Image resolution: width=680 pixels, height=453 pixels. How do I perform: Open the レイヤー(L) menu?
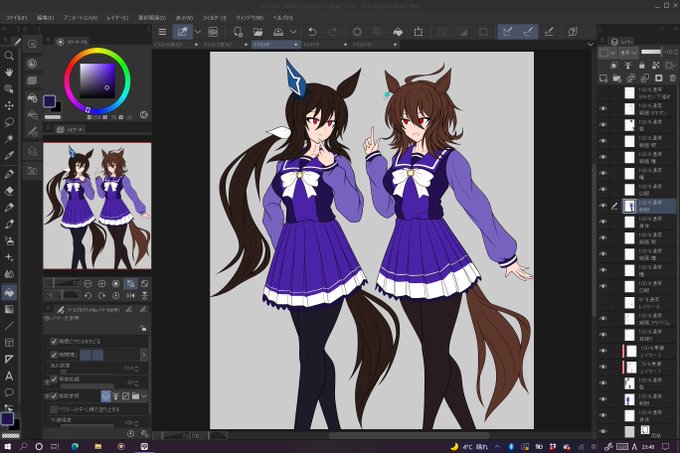[118, 18]
